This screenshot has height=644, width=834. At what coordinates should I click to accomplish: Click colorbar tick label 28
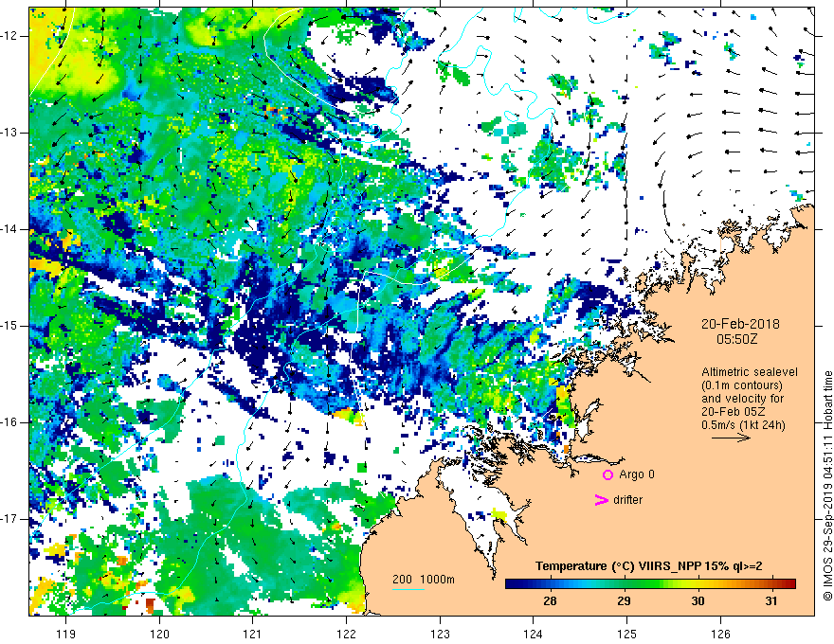[550, 601]
